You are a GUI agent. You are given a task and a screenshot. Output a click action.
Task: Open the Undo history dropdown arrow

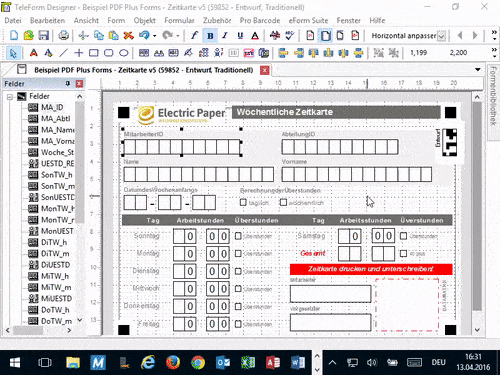tap(155, 36)
